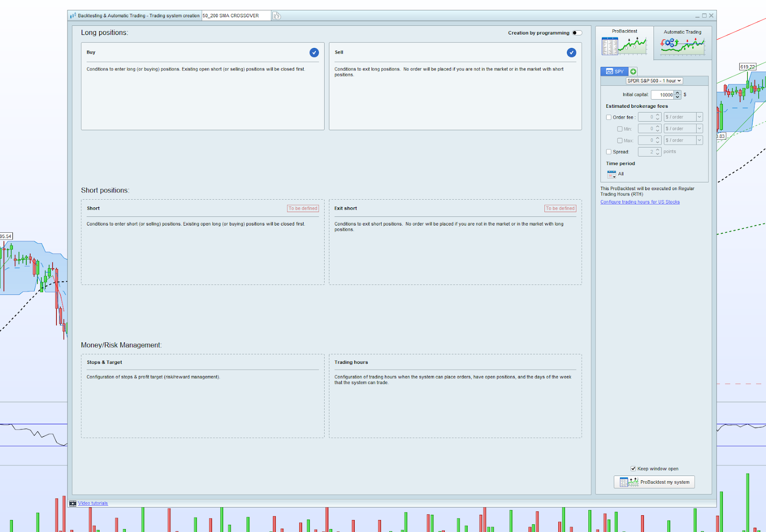Click the help icon beside system name
This screenshot has width=766, height=532.
[x=277, y=16]
